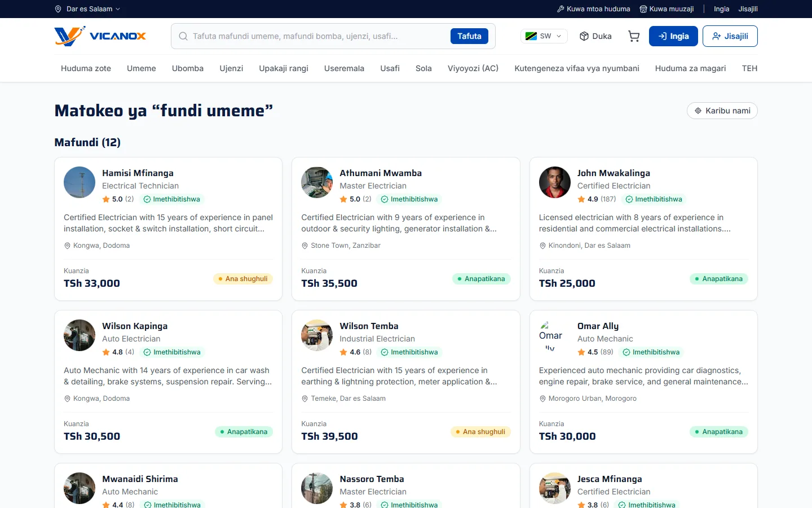812x508 pixels.
Task: Select the Umeme category tab
Action: point(142,68)
